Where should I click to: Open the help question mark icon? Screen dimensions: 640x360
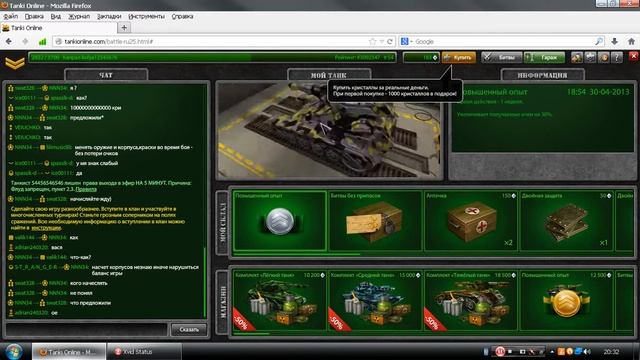tap(617, 58)
